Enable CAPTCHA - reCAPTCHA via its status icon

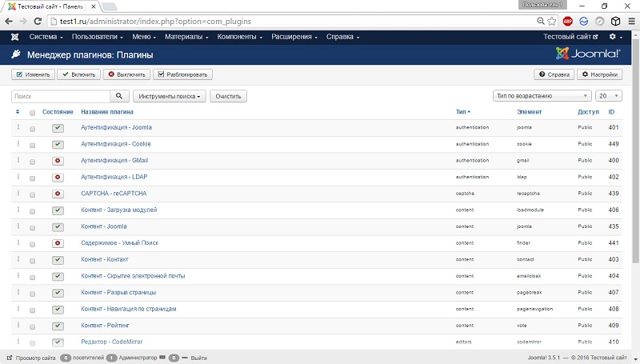point(58,194)
